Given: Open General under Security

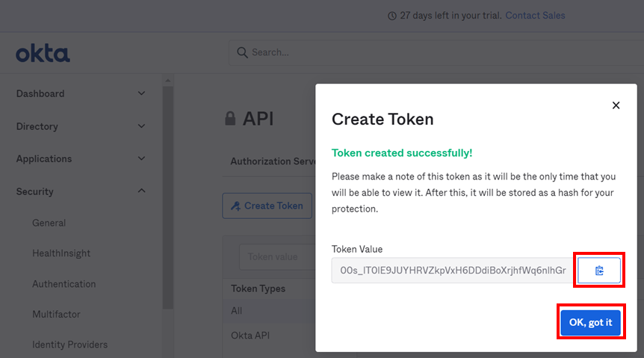Looking at the screenshot, I should click(49, 223).
